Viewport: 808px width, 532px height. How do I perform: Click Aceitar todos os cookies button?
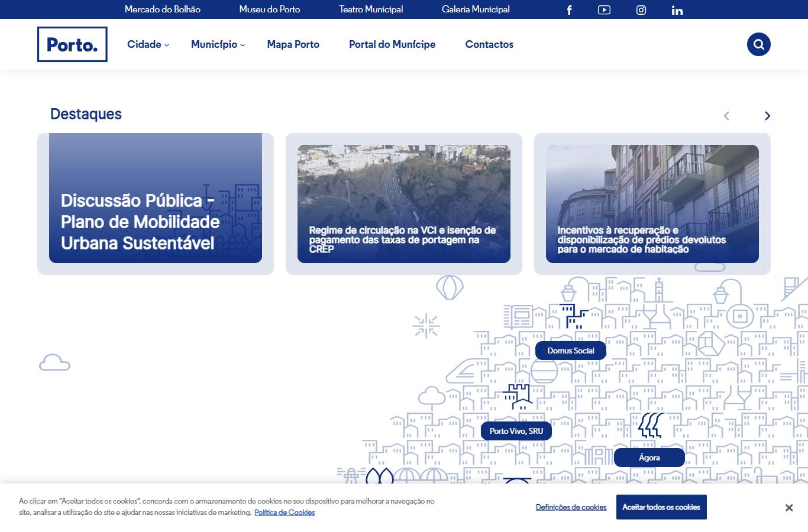(661, 507)
